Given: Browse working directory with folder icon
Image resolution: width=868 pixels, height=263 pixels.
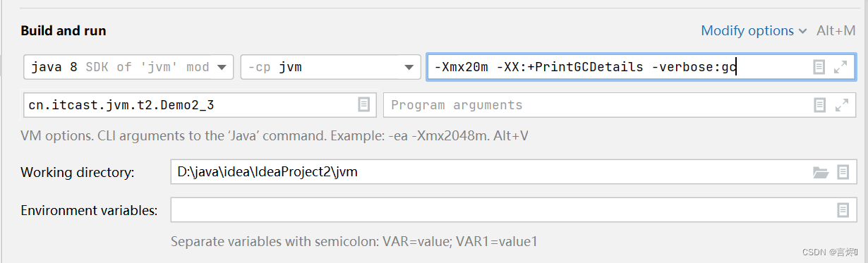Looking at the screenshot, I should tap(820, 172).
